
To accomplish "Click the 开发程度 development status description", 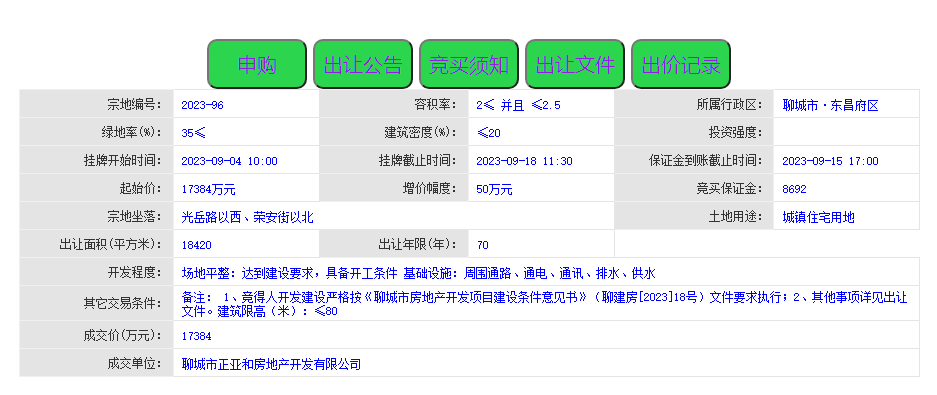I will click(418, 274).
